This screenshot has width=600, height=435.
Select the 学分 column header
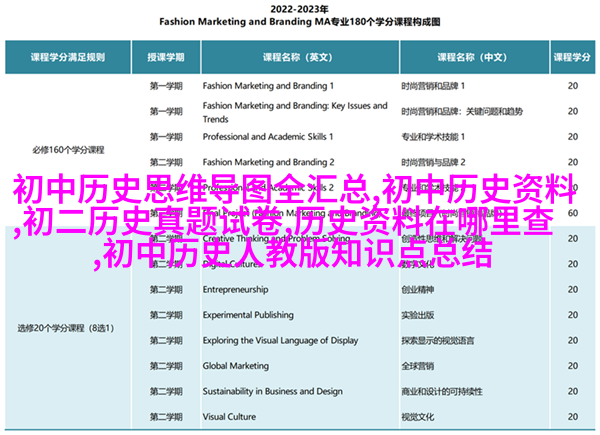click(572, 58)
